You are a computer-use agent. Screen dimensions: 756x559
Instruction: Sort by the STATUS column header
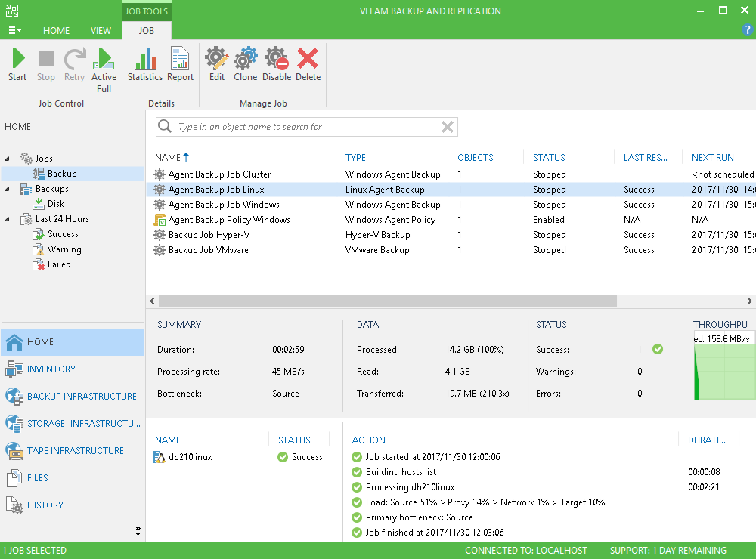pos(549,158)
